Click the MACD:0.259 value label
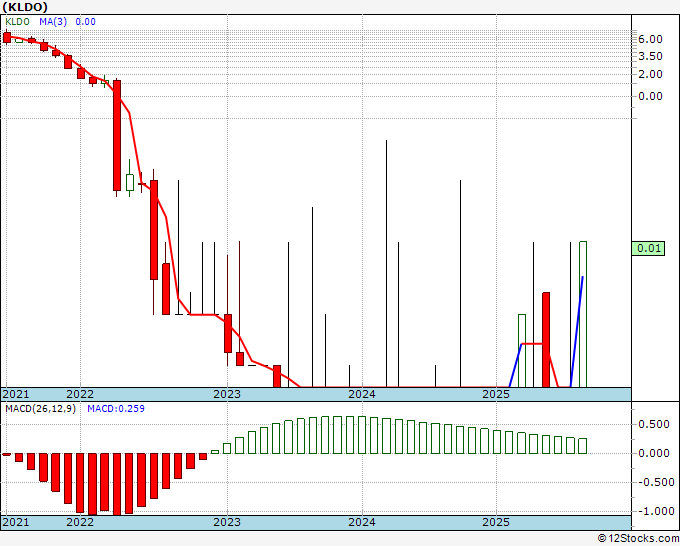Viewport: 680px width, 546px height. 116,409
